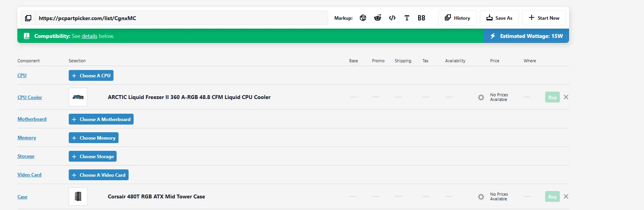Open the Case component link

tap(22, 197)
